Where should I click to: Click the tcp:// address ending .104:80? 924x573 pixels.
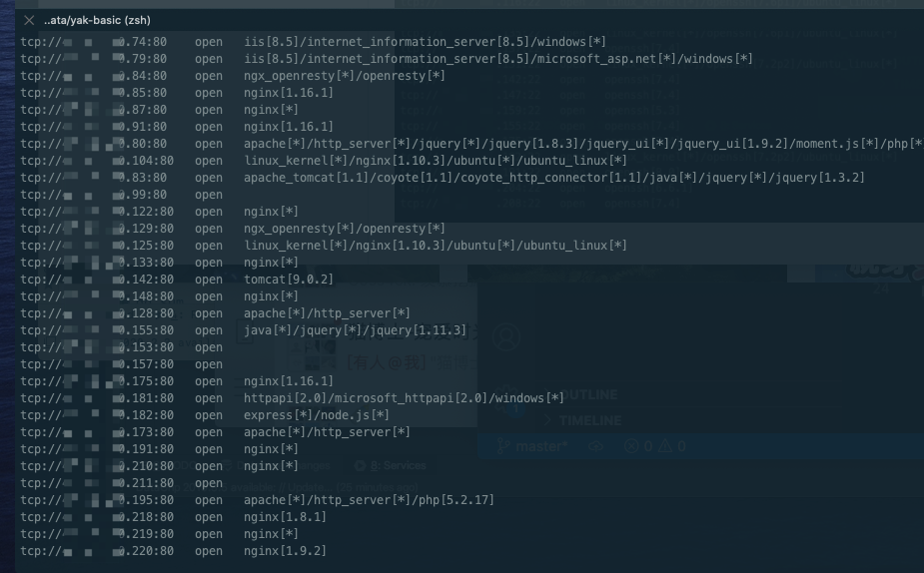pos(97,161)
